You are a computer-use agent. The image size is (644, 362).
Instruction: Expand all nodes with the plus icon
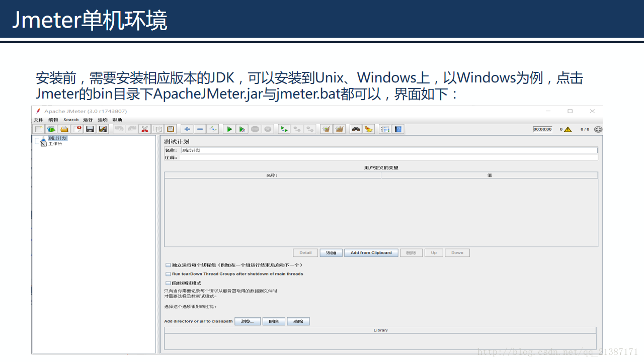[x=187, y=129]
